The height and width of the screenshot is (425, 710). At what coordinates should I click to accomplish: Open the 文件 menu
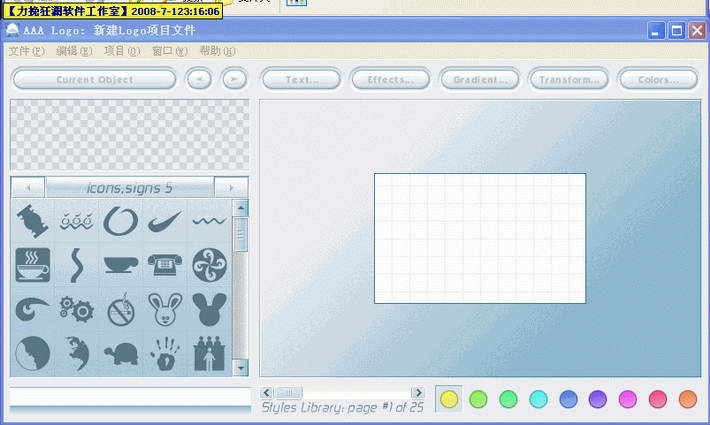(26, 51)
